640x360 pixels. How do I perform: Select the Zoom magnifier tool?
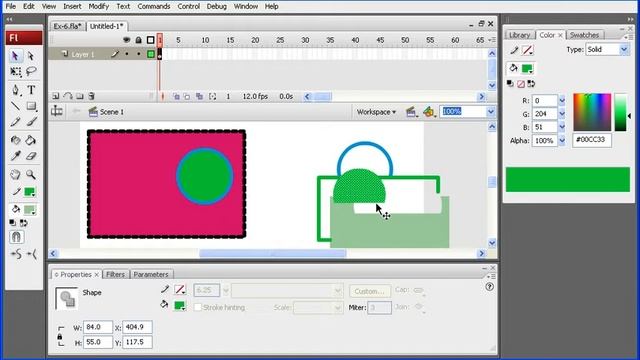[x=31, y=175]
